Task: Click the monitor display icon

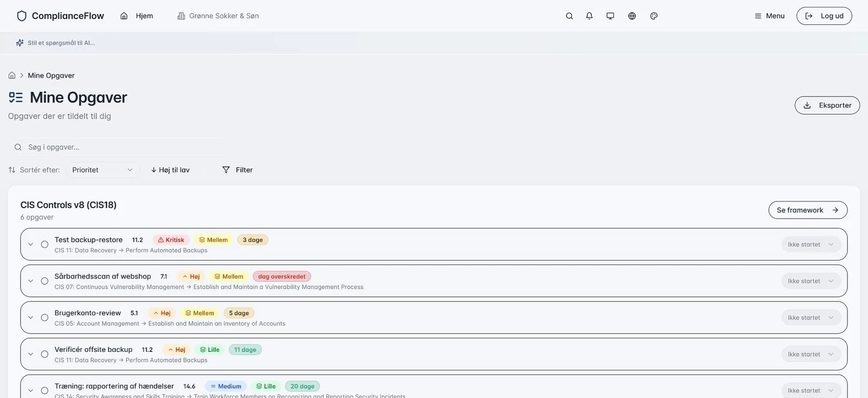Action: point(610,16)
